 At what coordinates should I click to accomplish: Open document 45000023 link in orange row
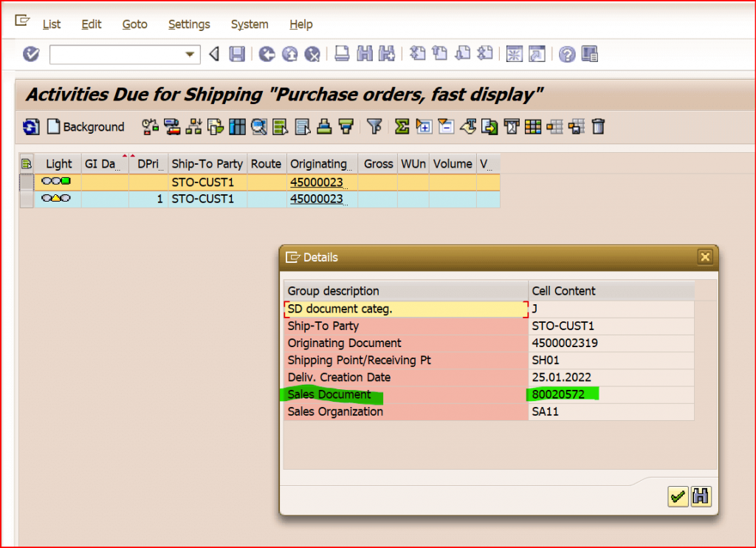pos(317,182)
